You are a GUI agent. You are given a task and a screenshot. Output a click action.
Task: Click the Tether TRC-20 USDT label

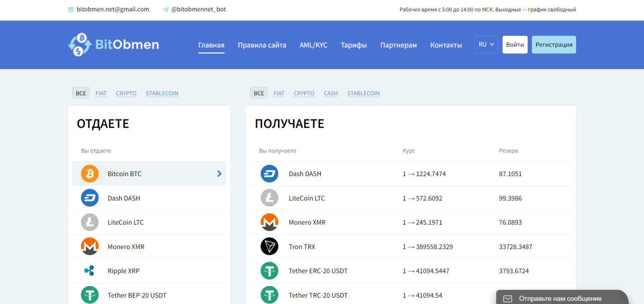[318, 296]
